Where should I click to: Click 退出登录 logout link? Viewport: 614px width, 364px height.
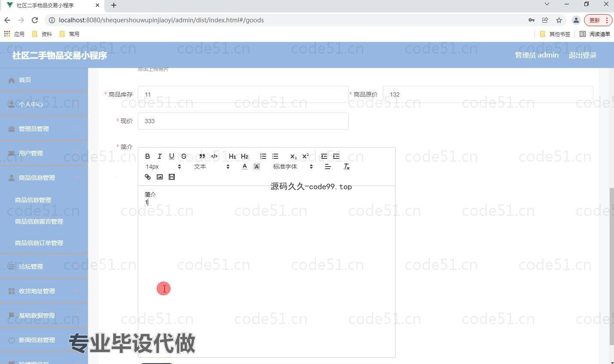582,55
